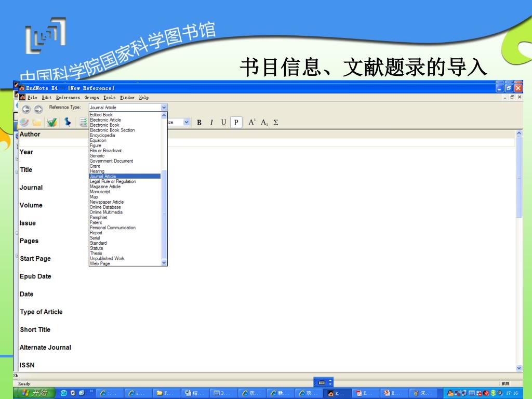Click the list scroll-down arrow
The height and width of the screenshot is (399, 532).
tap(164, 262)
